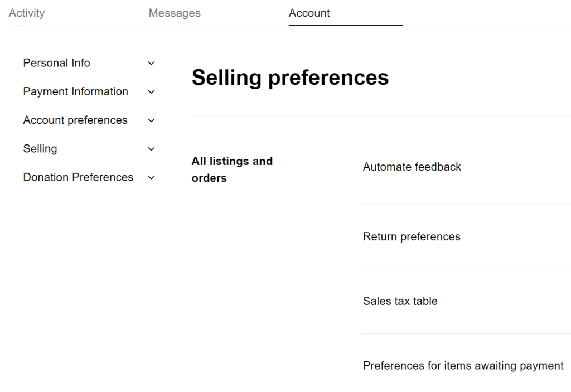
Task: Select Payment Information in the sidebar
Action: pyautogui.click(x=75, y=91)
